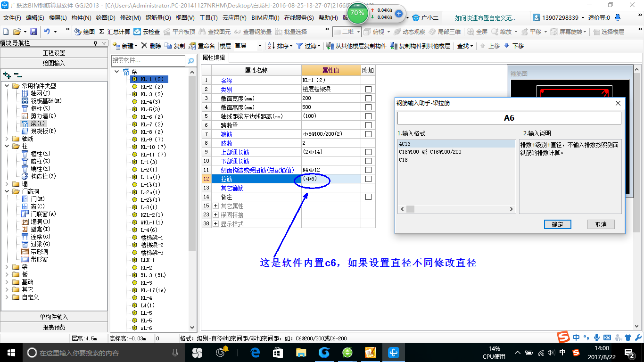Toggle 附加 checkbox for 轴线距梁左边线距离 row
The height and width of the screenshot is (362, 644).
(368, 116)
